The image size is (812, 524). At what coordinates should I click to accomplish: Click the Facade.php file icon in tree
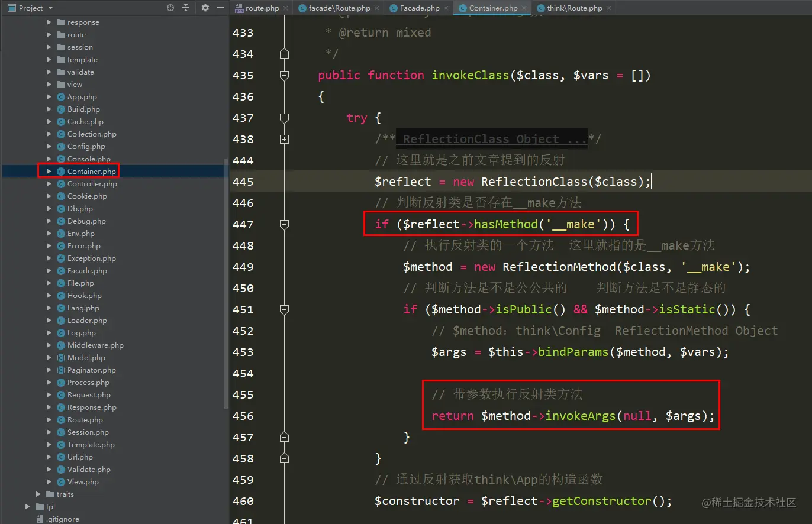point(60,271)
